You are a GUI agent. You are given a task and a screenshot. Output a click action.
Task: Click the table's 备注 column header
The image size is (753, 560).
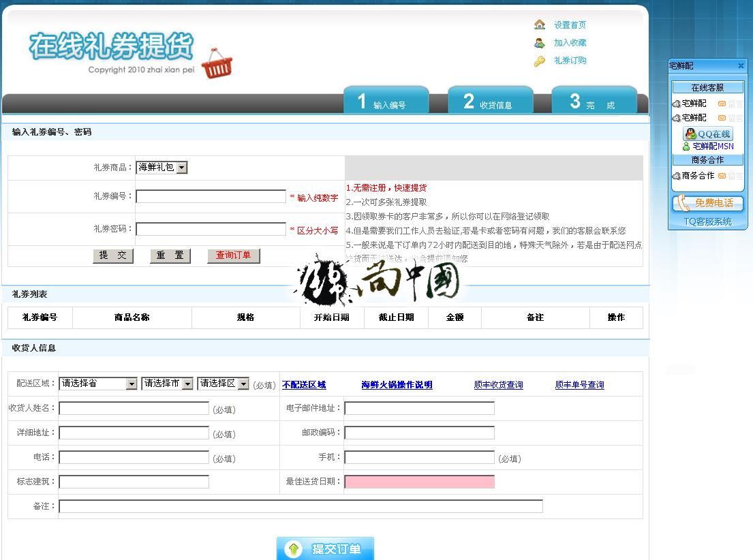(536, 317)
